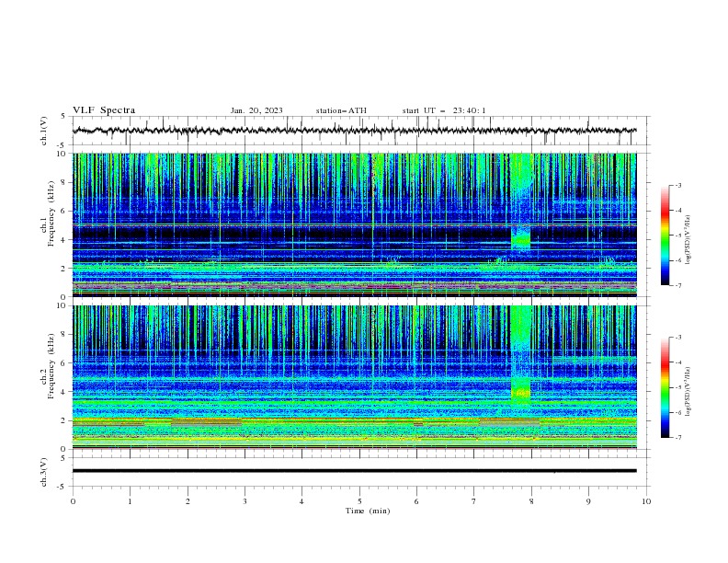The image size is (728, 563).
Task: Click the Time axis tick label "7"
Action: click(x=474, y=501)
